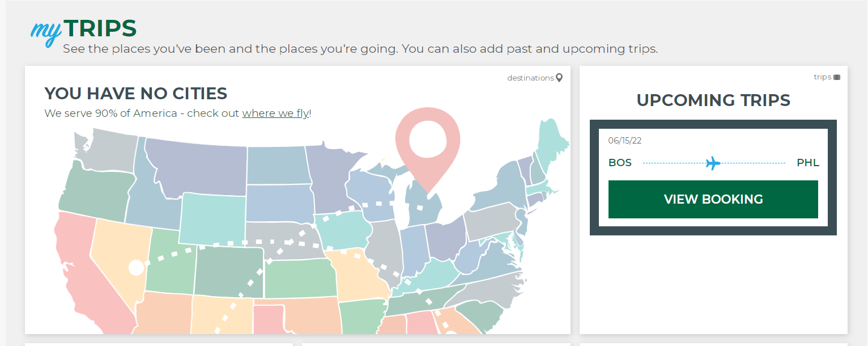Click the myTRIPS logo

pyautogui.click(x=84, y=31)
